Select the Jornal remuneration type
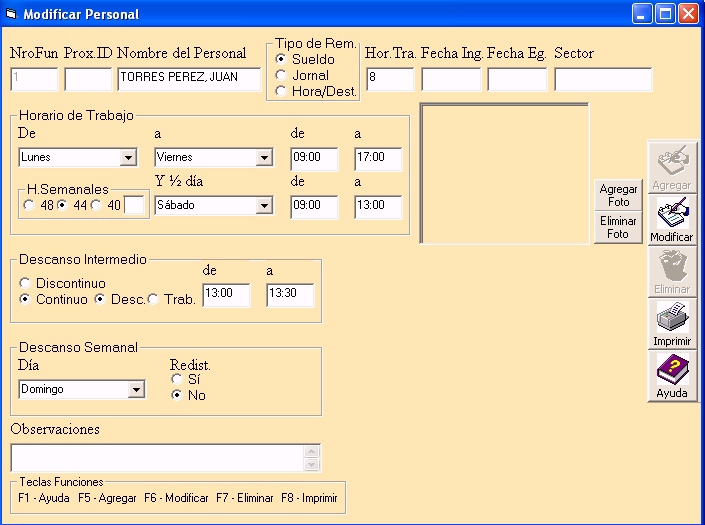Screen dimensions: 705x525 point(282,75)
